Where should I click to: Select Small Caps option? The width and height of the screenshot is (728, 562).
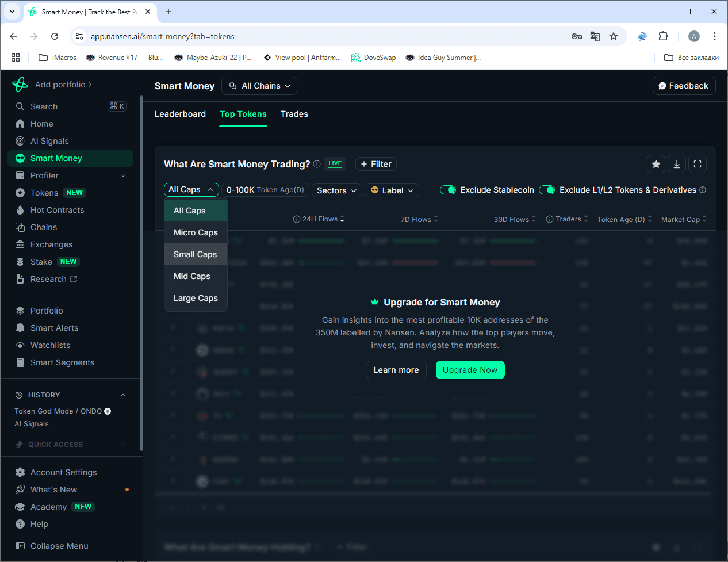pos(196,254)
